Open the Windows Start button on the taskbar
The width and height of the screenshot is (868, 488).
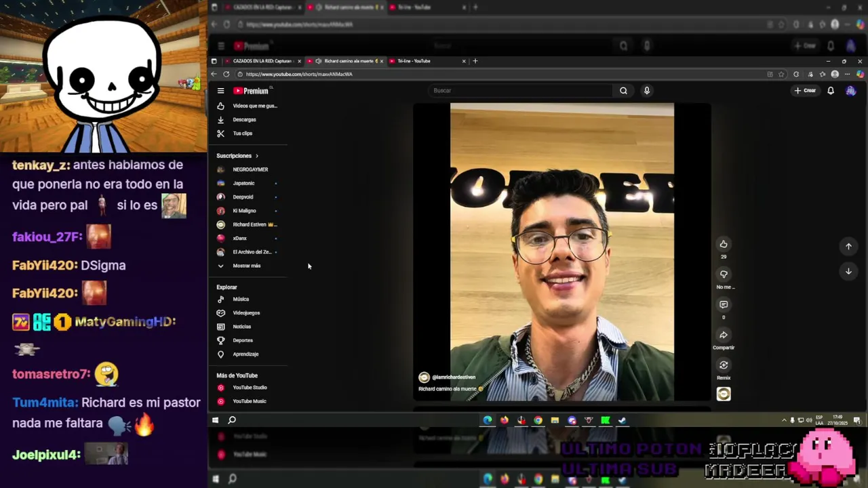pyautogui.click(x=216, y=420)
